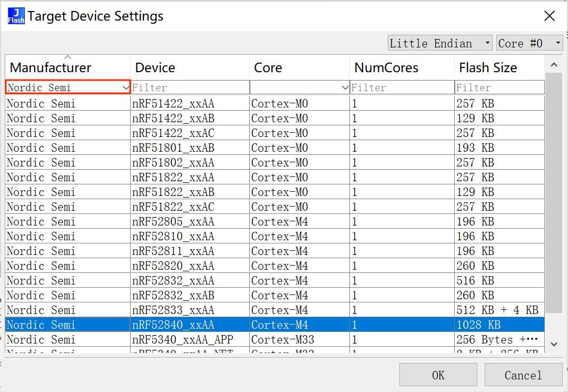Click the 1028 KB flash size cell
This screenshot has width=568, height=392.
pyautogui.click(x=500, y=325)
